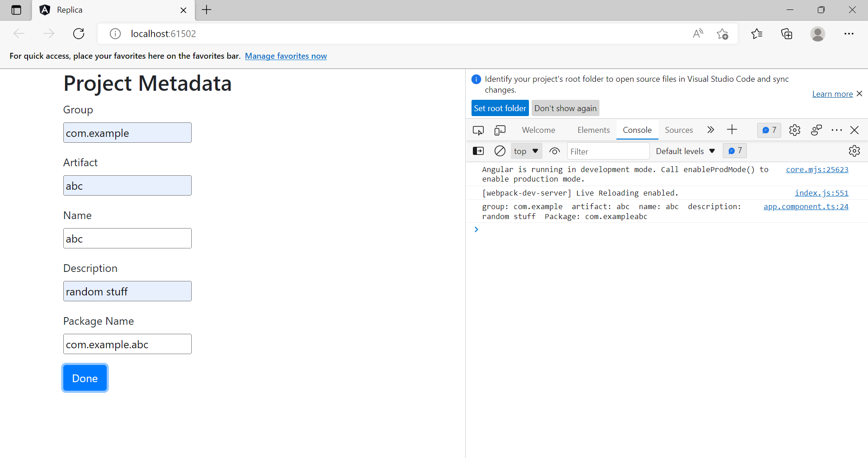Toggle the console sidebar
The width and height of the screenshot is (868, 458).
(x=478, y=151)
